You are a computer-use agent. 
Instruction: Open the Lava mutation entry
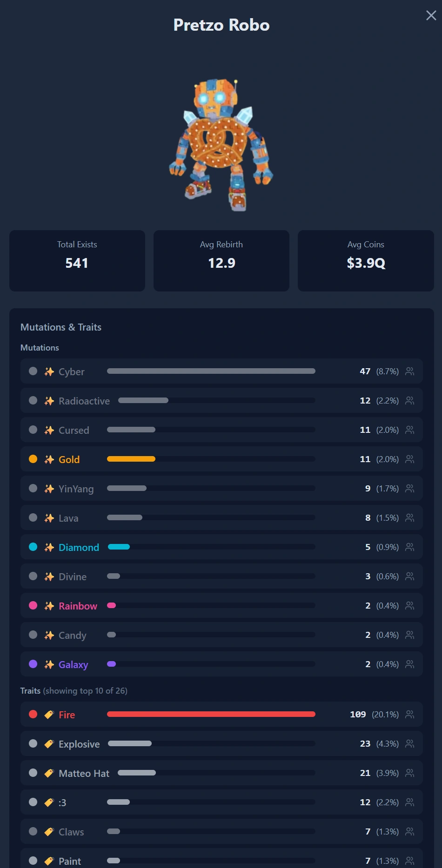pos(221,517)
